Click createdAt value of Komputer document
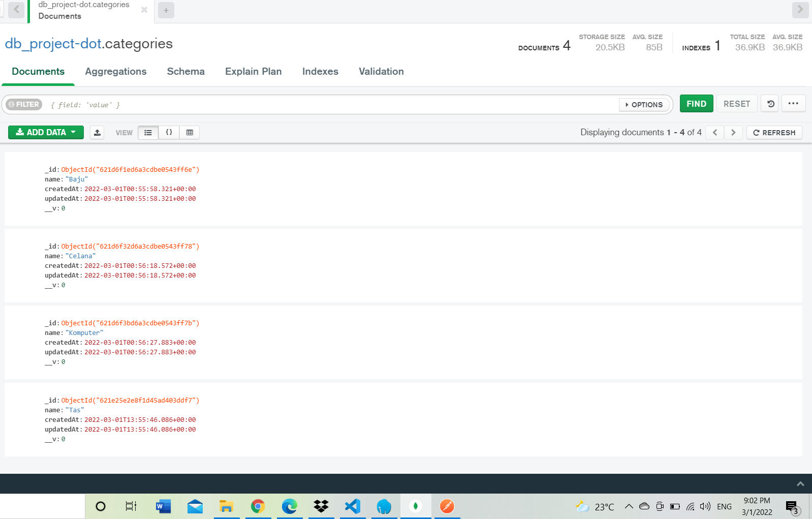Viewport: 812px width, 519px height. point(140,343)
